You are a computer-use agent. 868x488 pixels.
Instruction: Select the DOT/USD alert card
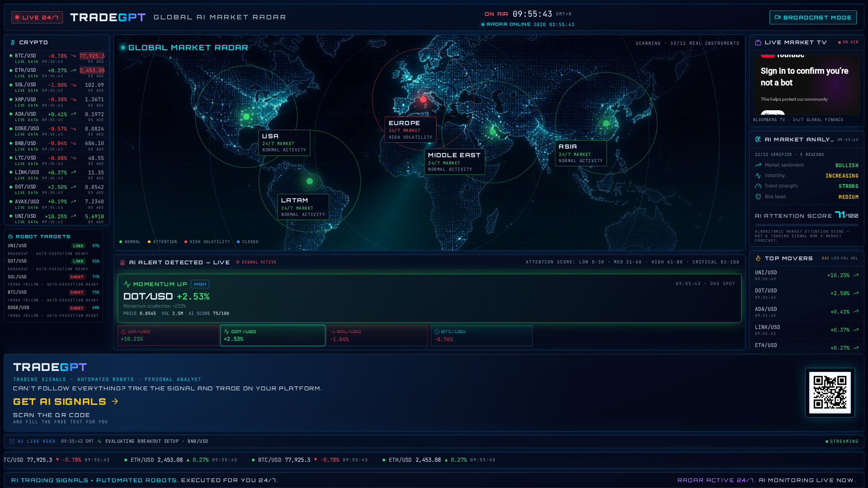(273, 336)
